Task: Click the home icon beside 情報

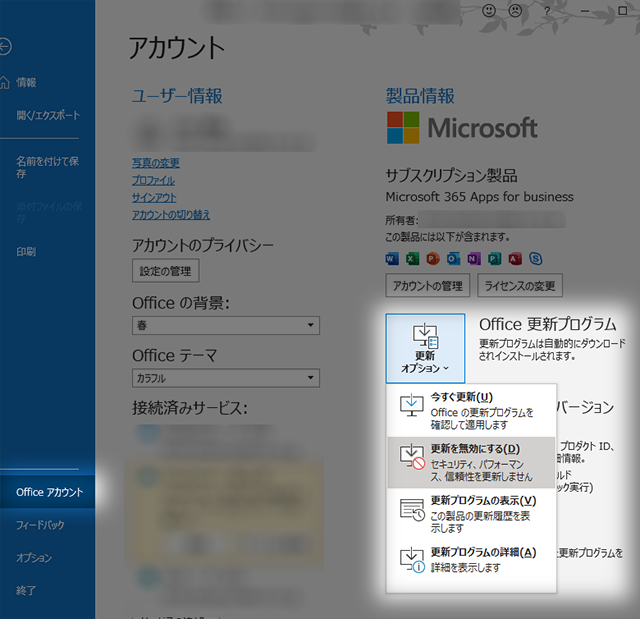Action: tap(5, 82)
